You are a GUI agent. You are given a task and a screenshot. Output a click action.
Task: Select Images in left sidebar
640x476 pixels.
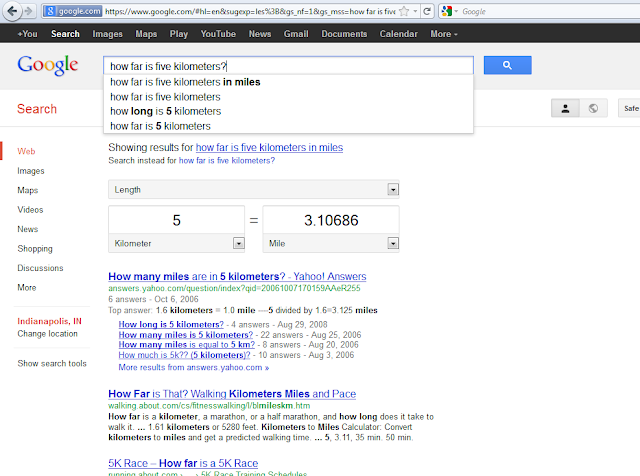point(31,171)
